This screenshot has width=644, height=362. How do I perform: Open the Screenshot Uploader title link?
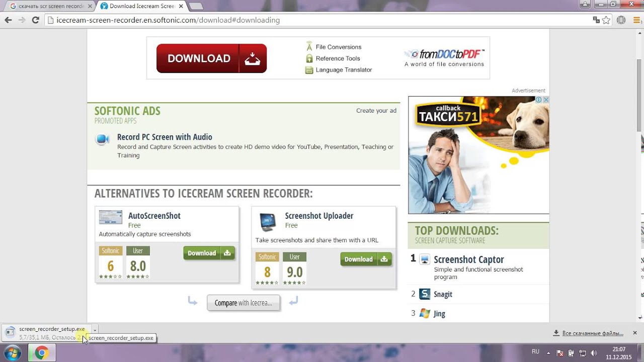click(x=319, y=216)
